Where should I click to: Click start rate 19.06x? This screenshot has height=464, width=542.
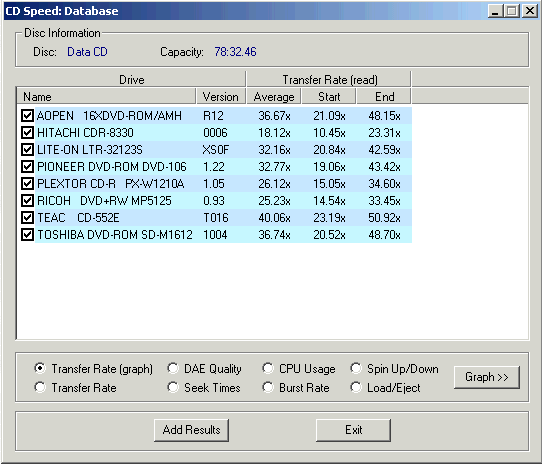pos(329,166)
